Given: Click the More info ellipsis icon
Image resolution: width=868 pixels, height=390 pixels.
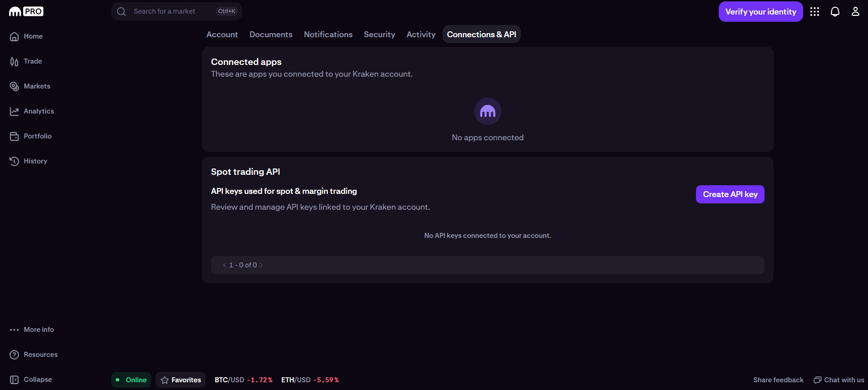Looking at the screenshot, I should click(15, 330).
